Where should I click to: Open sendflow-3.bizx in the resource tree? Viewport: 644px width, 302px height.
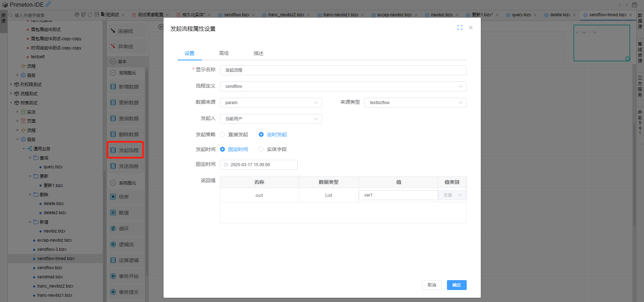pyautogui.click(x=52, y=249)
